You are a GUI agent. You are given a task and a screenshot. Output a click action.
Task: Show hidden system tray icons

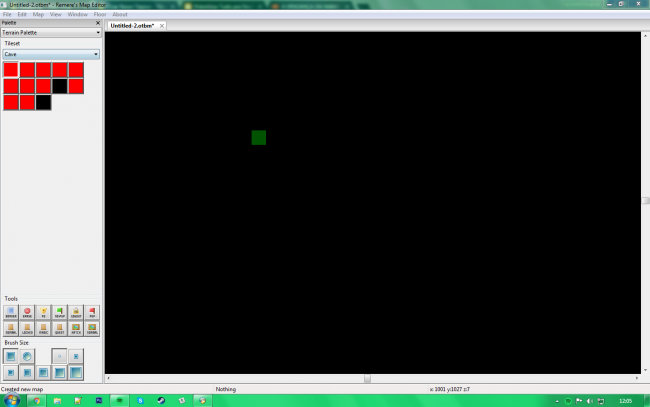[557, 401]
